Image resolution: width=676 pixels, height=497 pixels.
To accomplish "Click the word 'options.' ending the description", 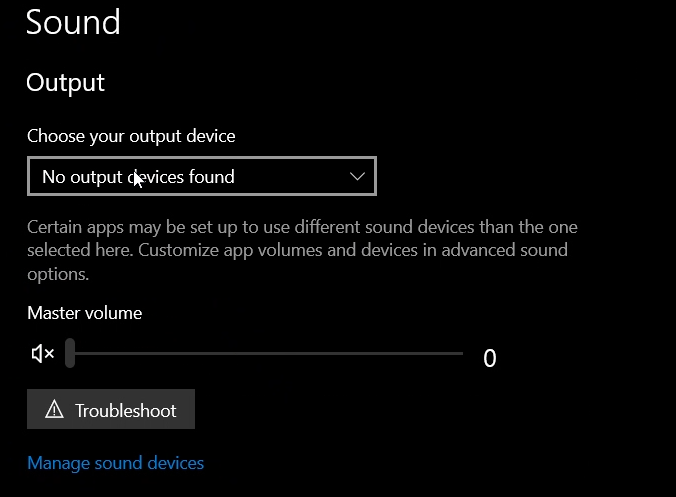I will pyautogui.click(x=58, y=275).
